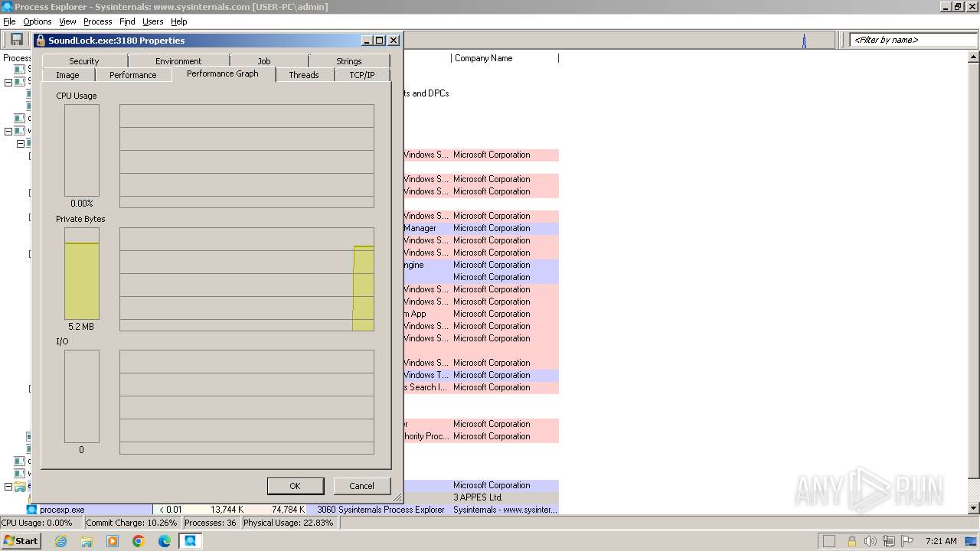Click the system clock showing 7:21 AM
This screenshot has width=980, height=551.
point(941,541)
